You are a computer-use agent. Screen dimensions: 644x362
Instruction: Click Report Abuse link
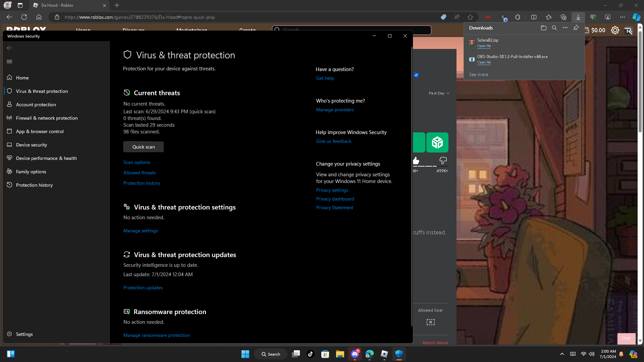[x=435, y=343]
